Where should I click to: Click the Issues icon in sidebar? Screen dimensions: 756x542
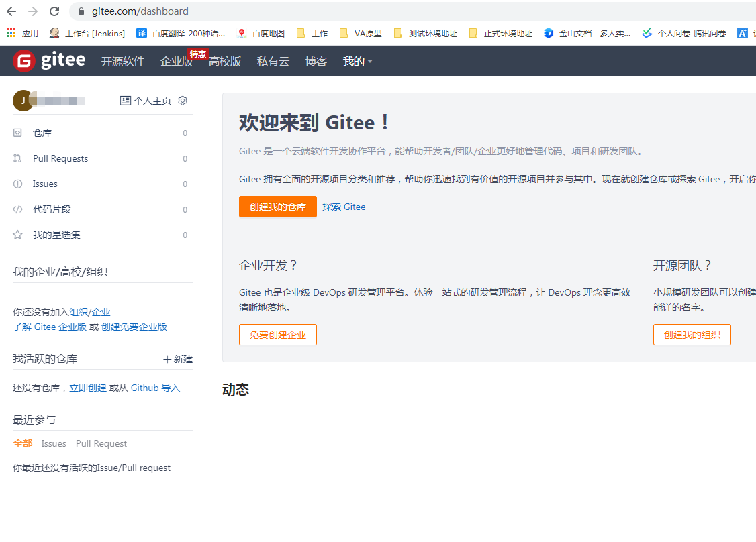click(x=17, y=184)
